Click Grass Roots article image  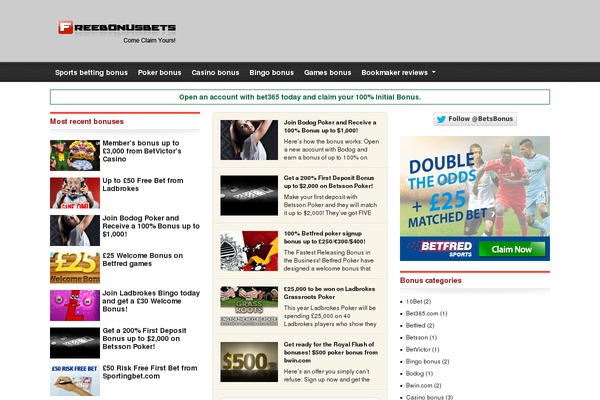(x=249, y=306)
